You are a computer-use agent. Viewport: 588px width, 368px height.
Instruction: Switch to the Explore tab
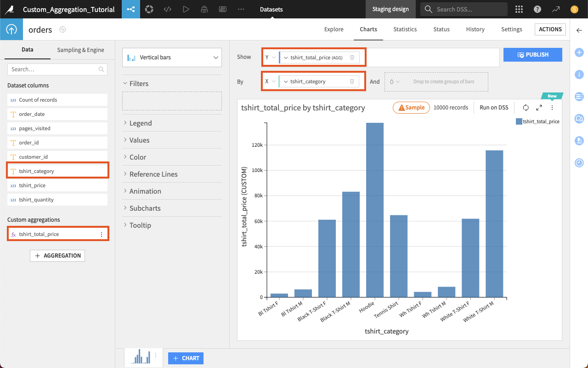coord(334,29)
